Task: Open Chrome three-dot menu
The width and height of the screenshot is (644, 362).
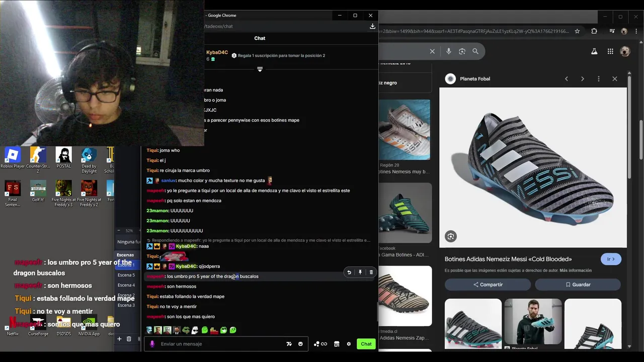Action: point(636,31)
